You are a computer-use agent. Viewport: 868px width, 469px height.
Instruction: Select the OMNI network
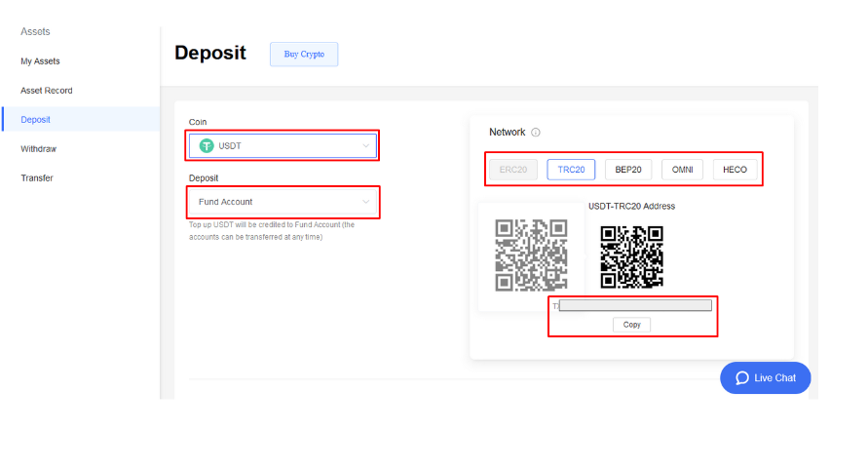tap(682, 170)
